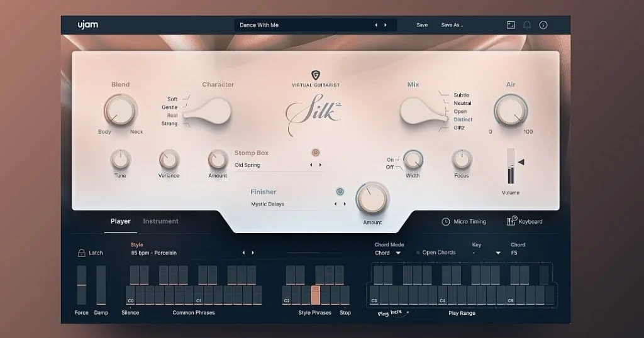Click the Focus knob
The image size is (644, 338).
462,160
